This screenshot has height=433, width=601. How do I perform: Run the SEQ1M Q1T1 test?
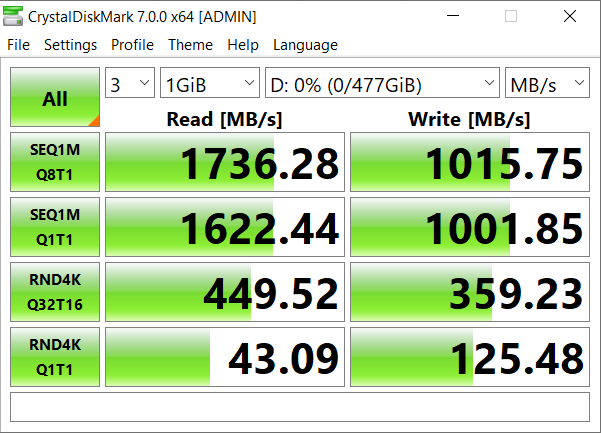55,228
